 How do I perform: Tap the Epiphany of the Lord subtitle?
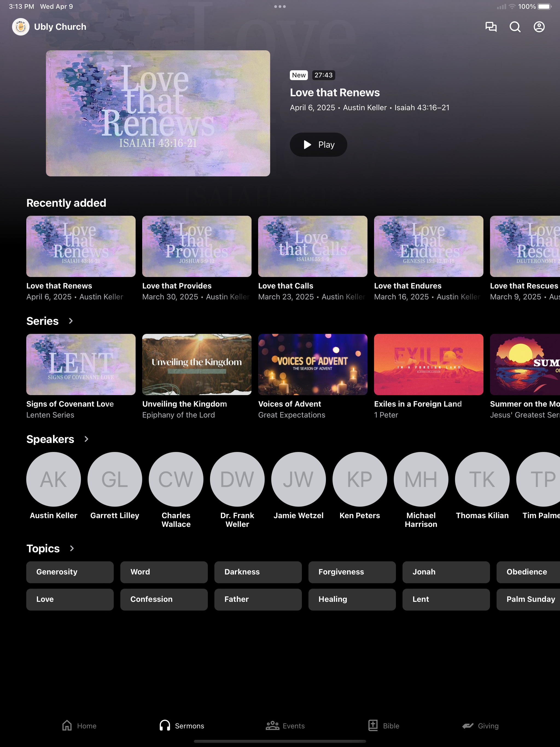tap(178, 415)
